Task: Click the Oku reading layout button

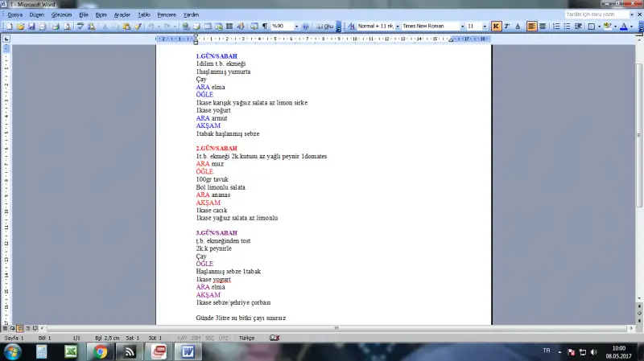Action: pyautogui.click(x=326, y=27)
